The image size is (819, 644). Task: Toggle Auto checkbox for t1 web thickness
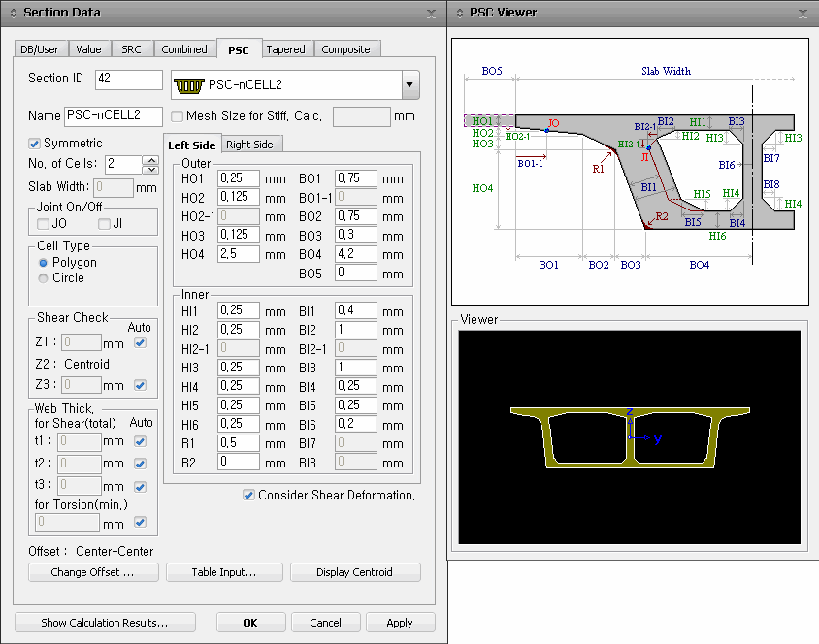140,442
